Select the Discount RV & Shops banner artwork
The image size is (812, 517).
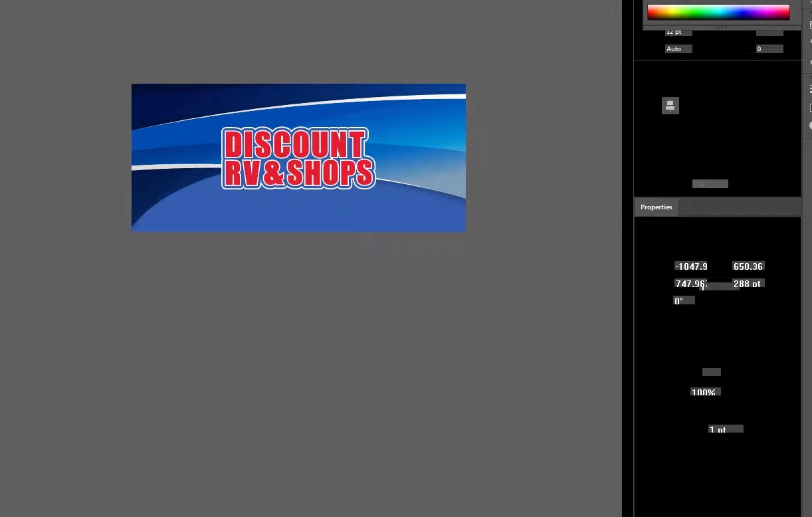click(298, 158)
